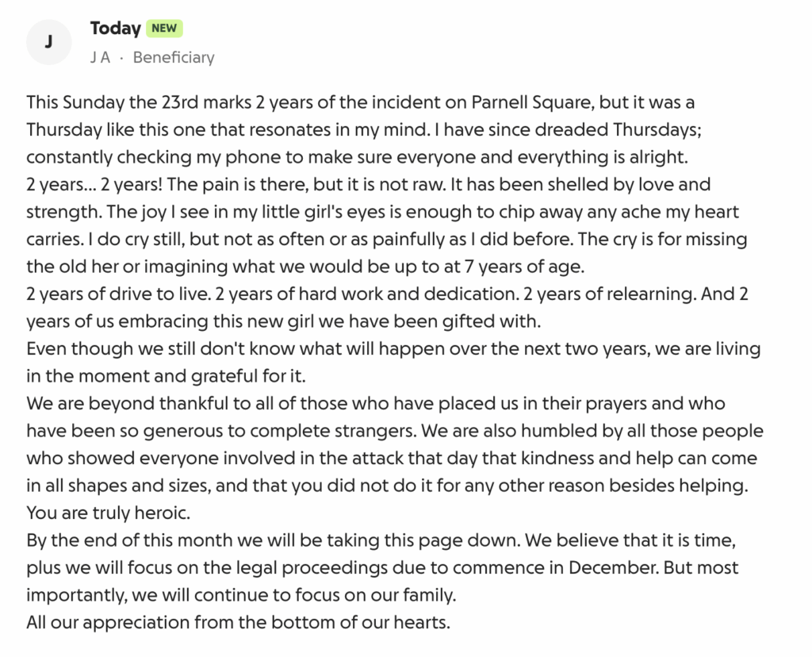
Task: Click the sentence You are truly heroic
Action: pos(108,513)
